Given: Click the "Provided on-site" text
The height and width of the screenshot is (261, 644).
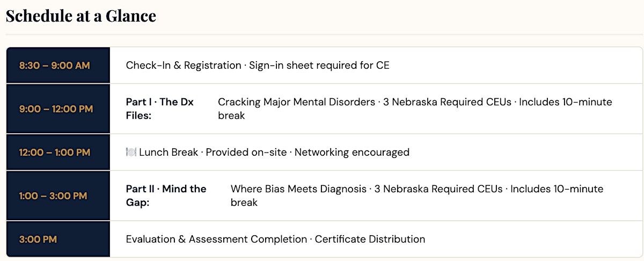Looking at the screenshot, I should [x=246, y=153].
